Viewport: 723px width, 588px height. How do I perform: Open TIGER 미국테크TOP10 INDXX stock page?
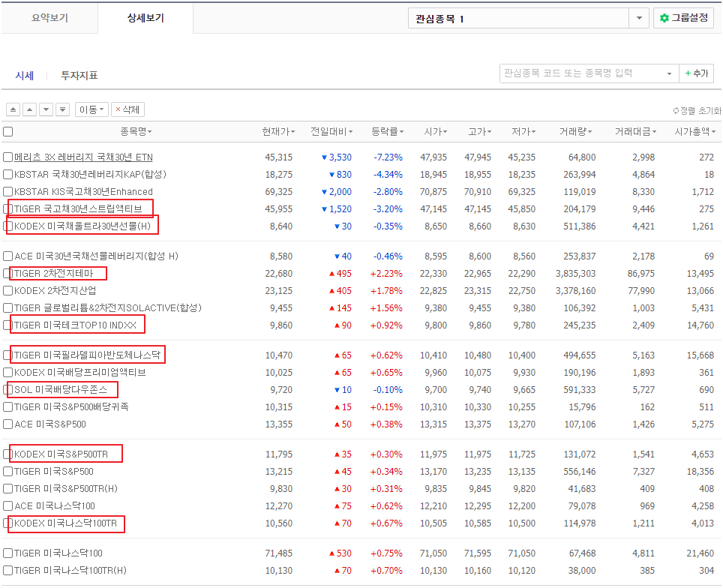[x=75, y=325]
